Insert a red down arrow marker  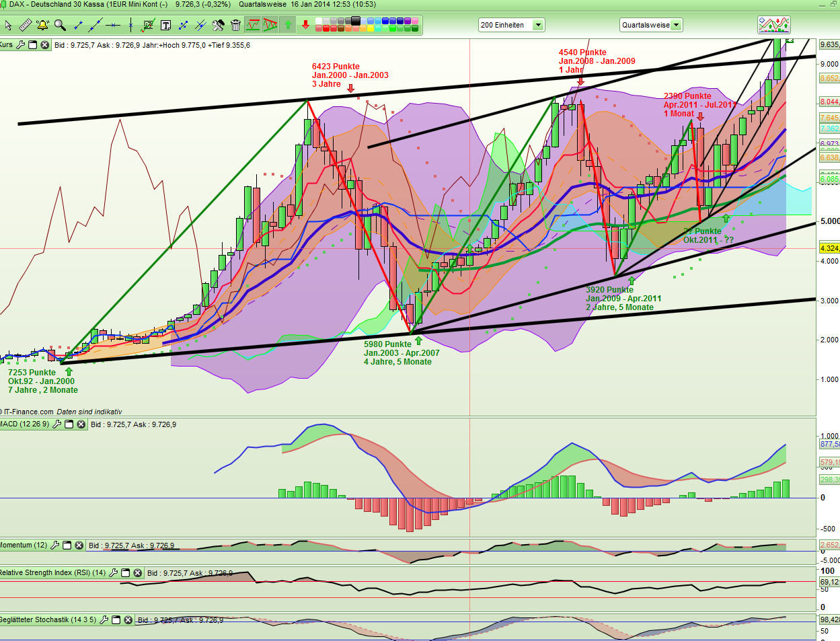305,25
